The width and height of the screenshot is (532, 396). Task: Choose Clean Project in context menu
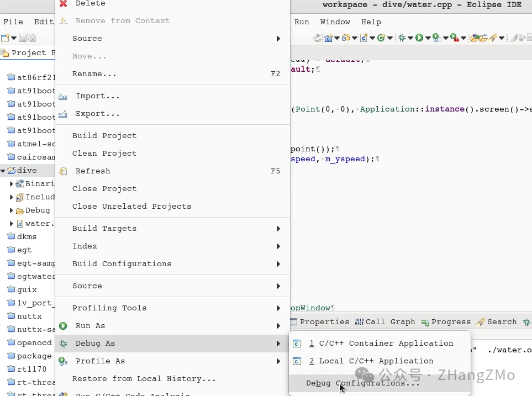click(x=172, y=154)
